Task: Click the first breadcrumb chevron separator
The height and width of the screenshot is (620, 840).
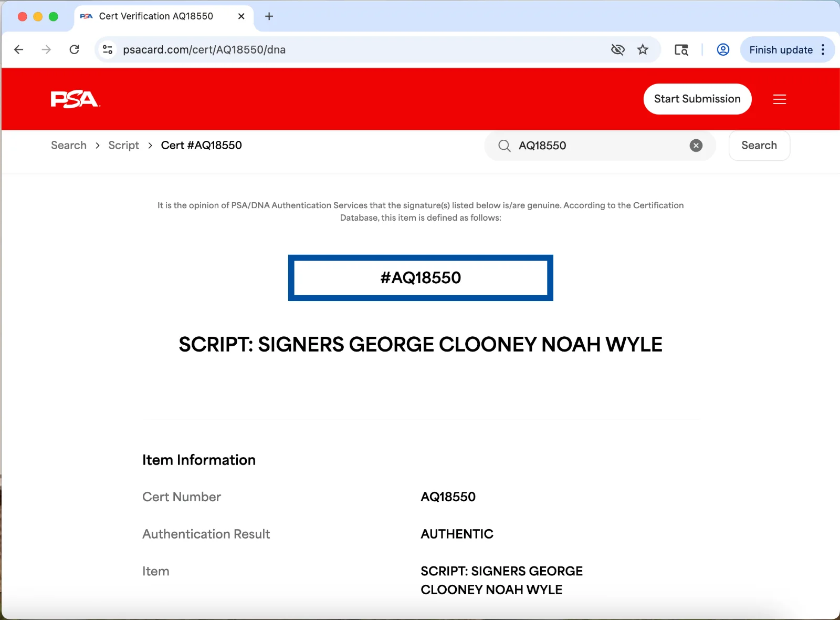Action: [98, 146]
